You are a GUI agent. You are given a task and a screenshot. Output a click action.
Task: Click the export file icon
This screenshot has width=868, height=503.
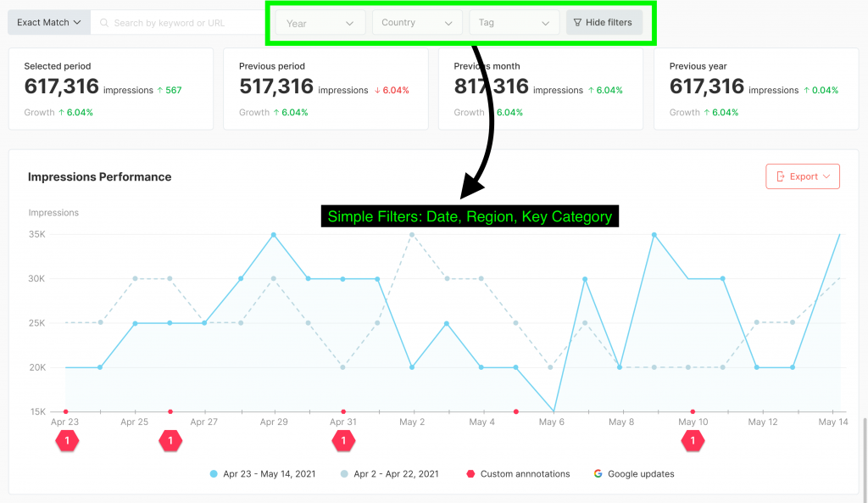(x=781, y=176)
